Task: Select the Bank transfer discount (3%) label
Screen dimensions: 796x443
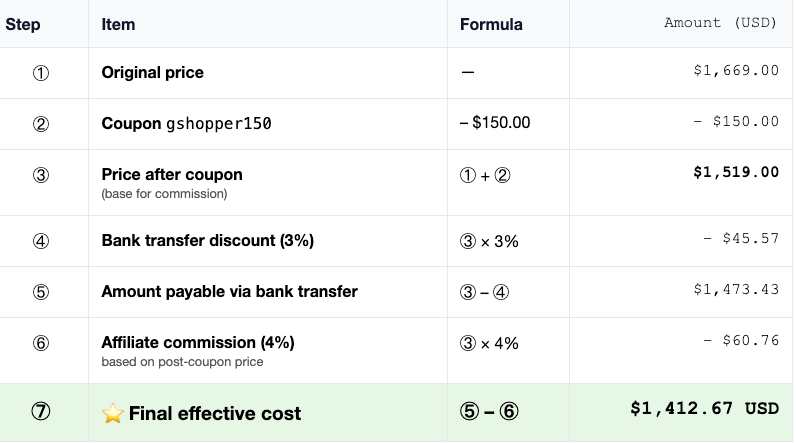Action: [x=208, y=241]
